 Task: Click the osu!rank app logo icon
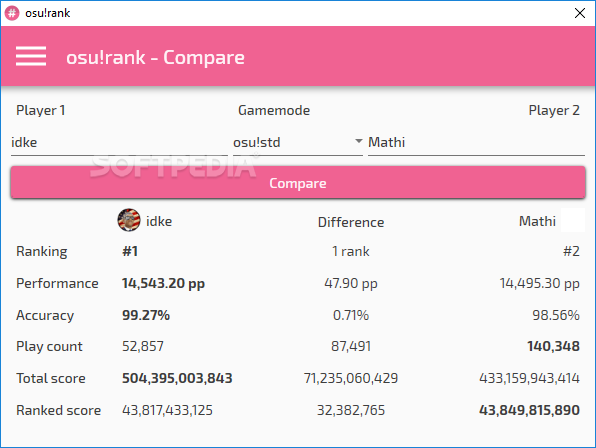[x=12, y=13]
